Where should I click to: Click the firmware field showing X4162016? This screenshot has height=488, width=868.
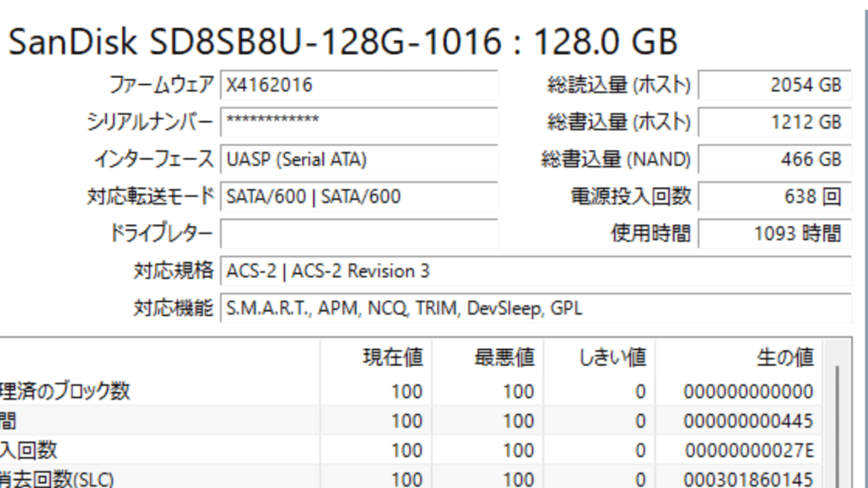tap(359, 85)
